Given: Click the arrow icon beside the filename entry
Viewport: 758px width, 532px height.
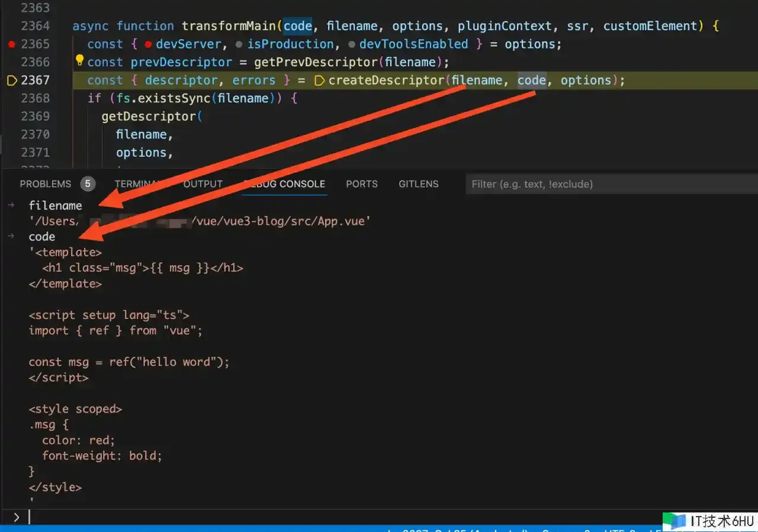Looking at the screenshot, I should click(x=11, y=205).
